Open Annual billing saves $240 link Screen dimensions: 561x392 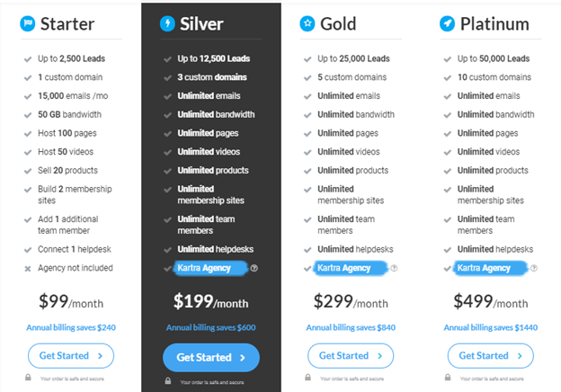(71, 327)
